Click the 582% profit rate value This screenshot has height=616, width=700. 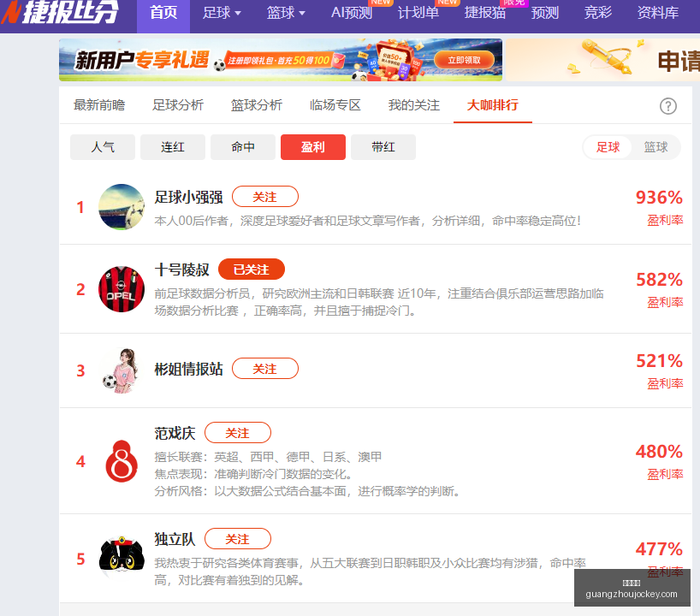click(x=659, y=280)
